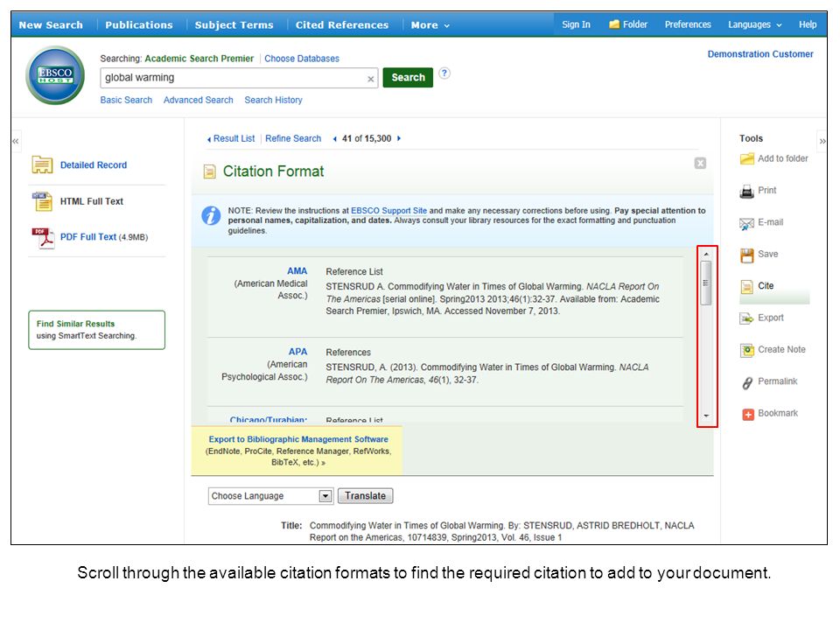
Task: Open EBSCO Support Site link
Action: pos(388,211)
